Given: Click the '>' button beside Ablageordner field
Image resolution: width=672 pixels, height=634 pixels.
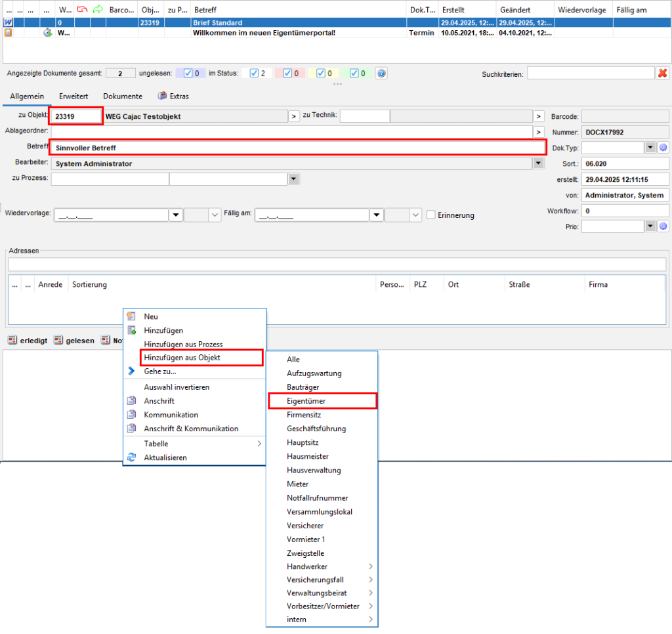Looking at the screenshot, I should (x=539, y=132).
